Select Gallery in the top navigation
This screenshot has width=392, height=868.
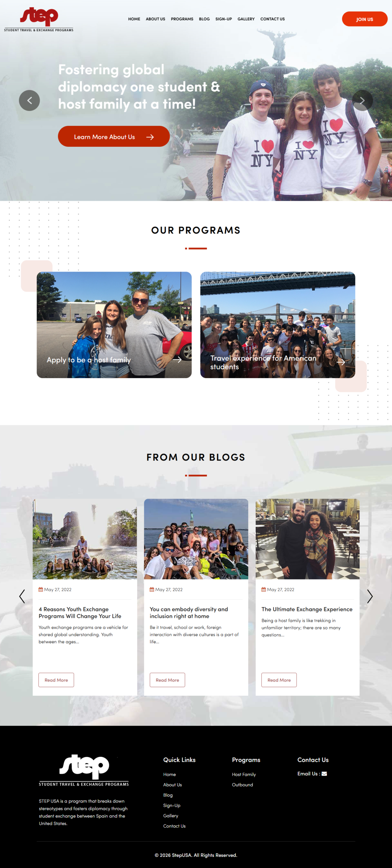246,19
